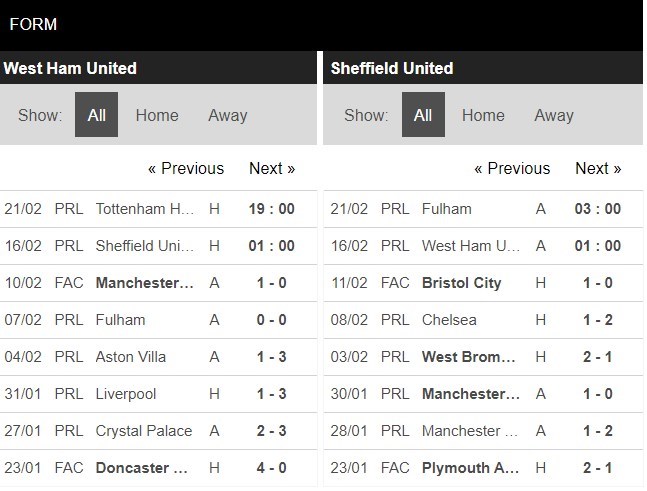This screenshot has width=647, height=491.
Task: Open West Ham's Doncaster FA Cup match
Action: tap(145, 468)
